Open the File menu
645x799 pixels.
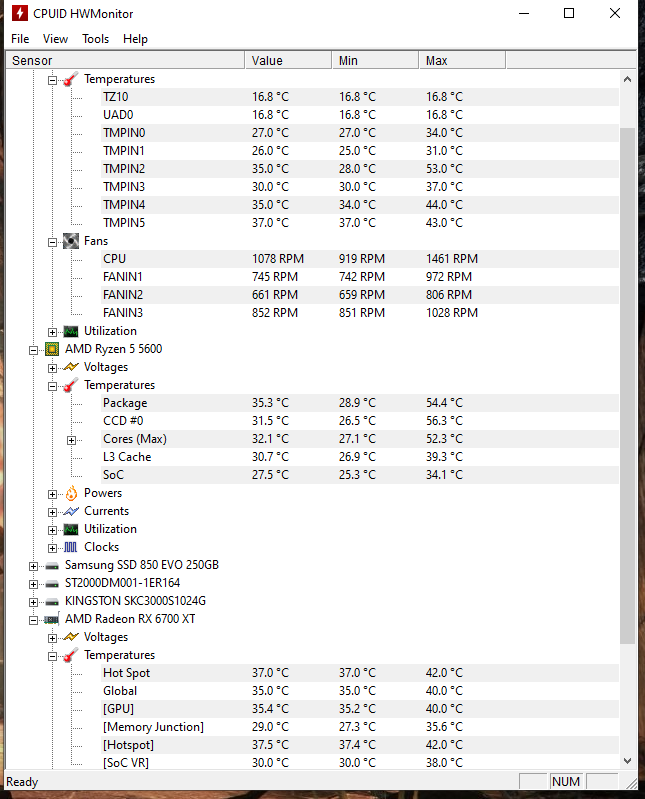pyautogui.click(x=20, y=39)
